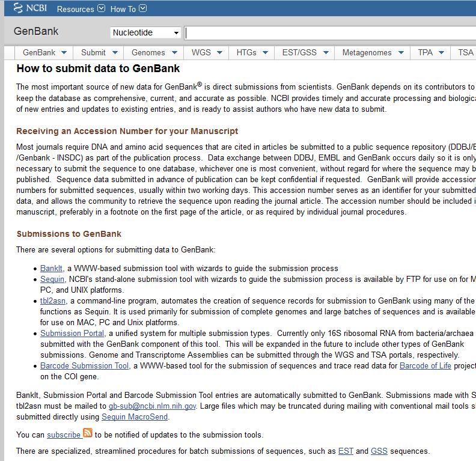Open the TPA menu tab
476x461 pixels.
coord(430,53)
